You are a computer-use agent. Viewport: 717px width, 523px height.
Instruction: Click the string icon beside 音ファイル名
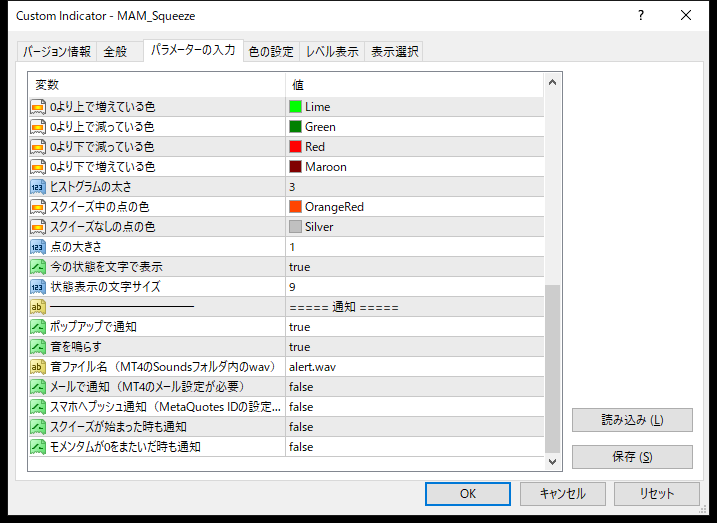(x=38, y=367)
